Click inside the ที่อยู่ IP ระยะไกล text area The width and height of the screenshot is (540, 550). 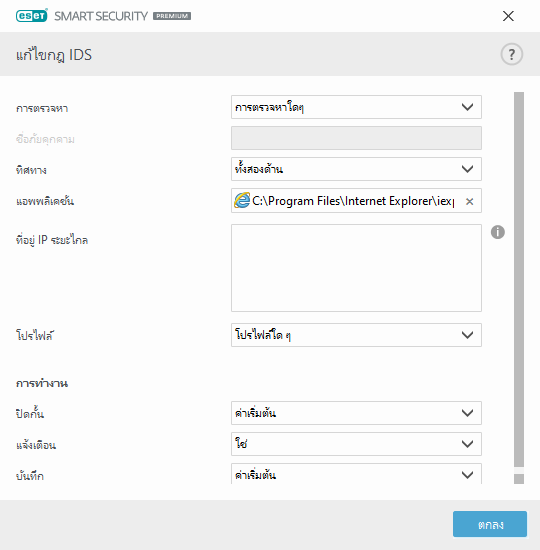(x=356, y=268)
